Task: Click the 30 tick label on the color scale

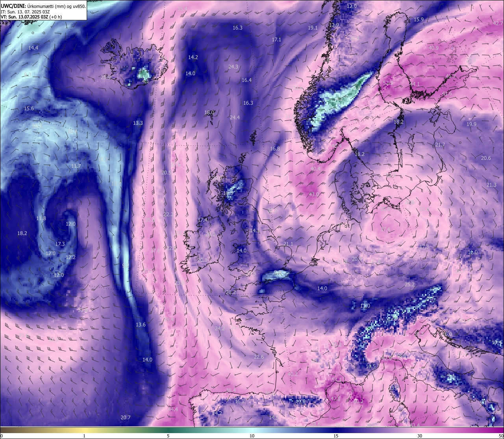Action: coord(420,436)
